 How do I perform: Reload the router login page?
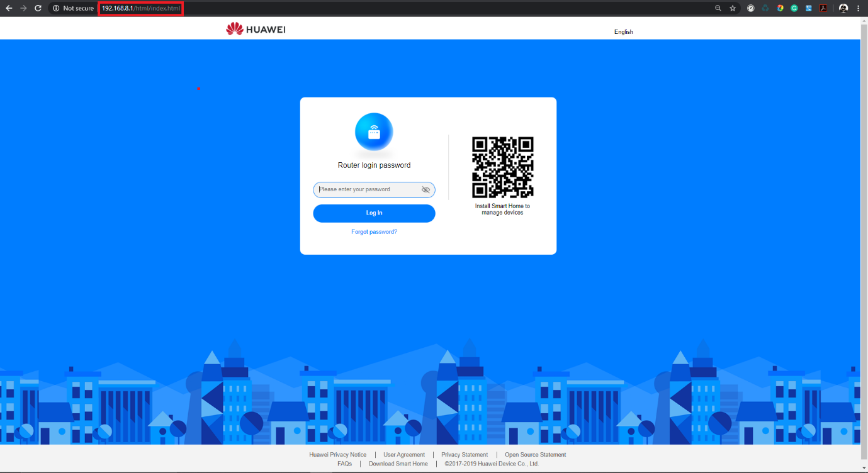point(38,8)
